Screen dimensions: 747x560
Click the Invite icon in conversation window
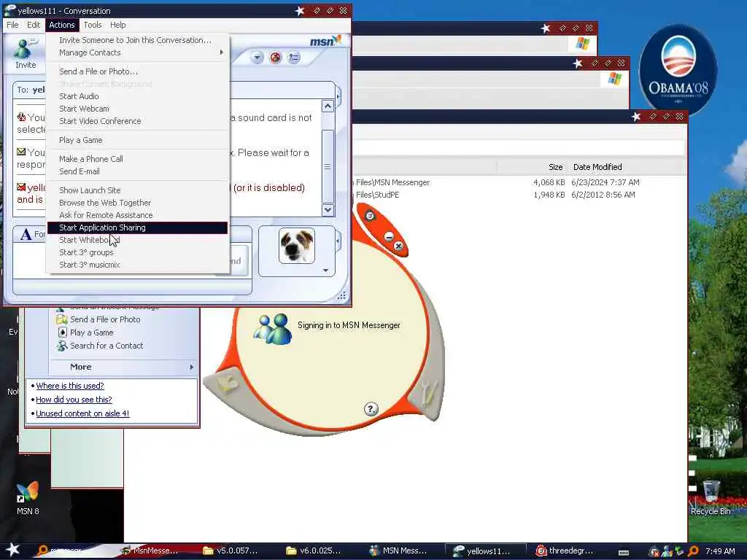coord(26,53)
